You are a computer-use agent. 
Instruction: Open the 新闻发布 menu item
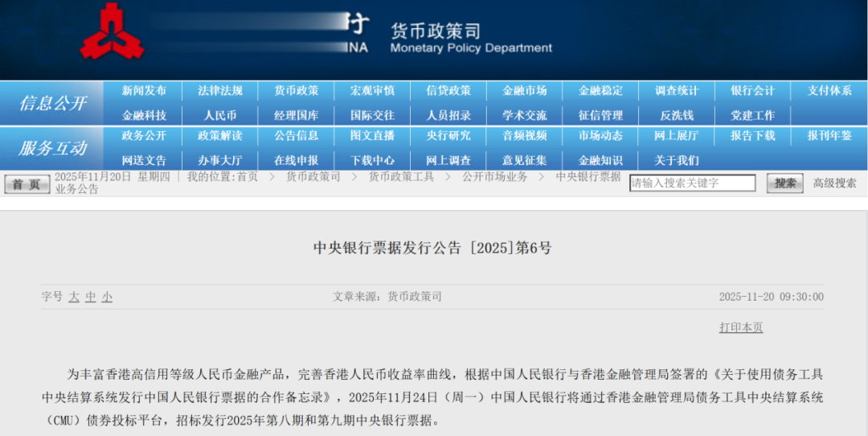click(144, 91)
